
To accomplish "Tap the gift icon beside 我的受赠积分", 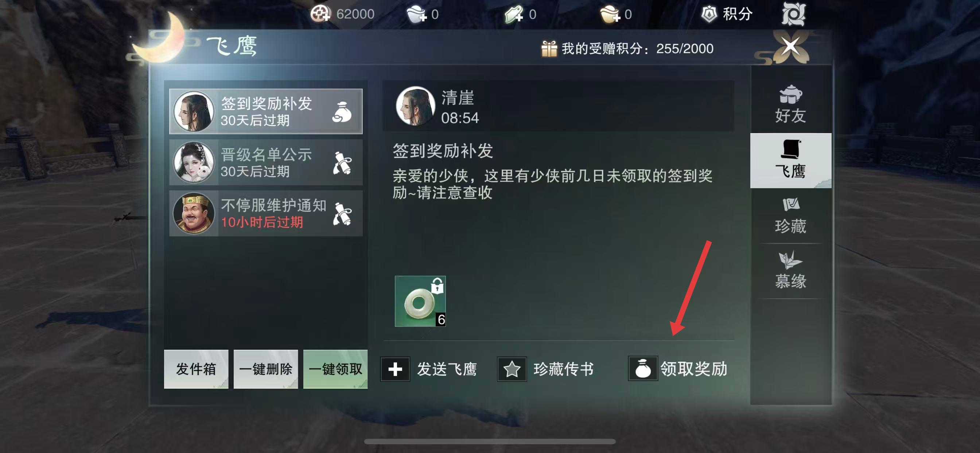I will coord(549,49).
